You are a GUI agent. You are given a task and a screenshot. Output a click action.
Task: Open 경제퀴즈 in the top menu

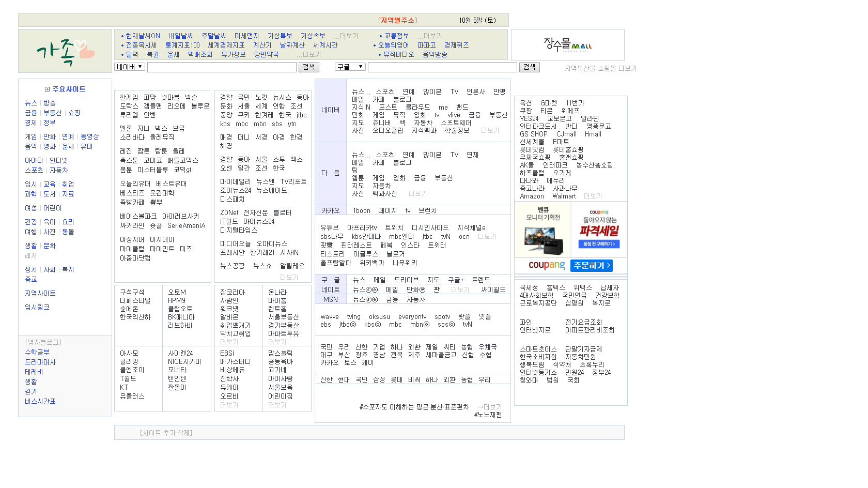(x=456, y=45)
